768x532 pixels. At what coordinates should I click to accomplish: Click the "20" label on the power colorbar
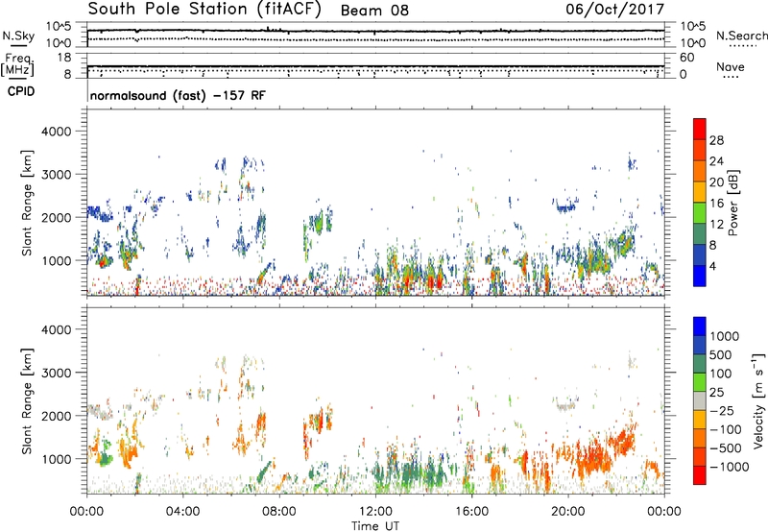(x=716, y=182)
